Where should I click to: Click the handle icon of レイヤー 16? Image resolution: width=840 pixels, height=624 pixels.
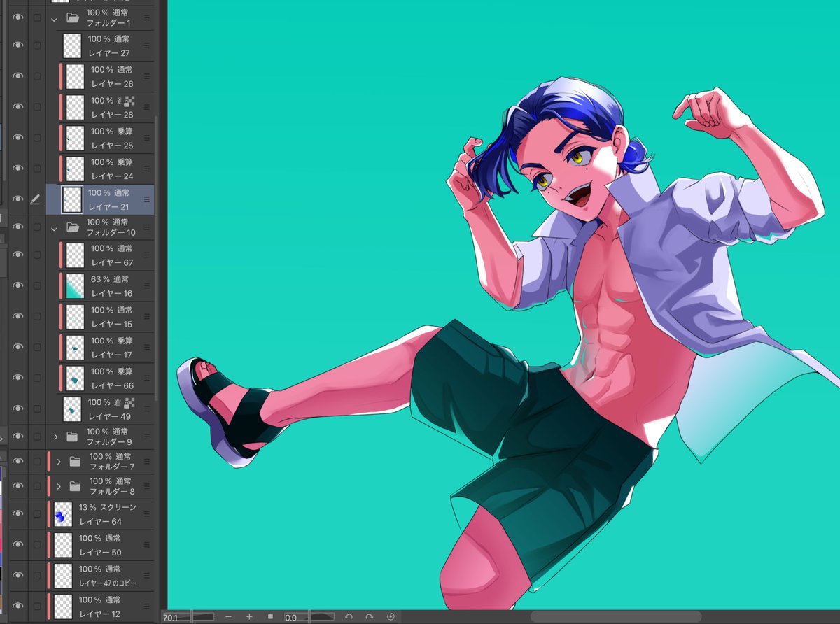(x=147, y=285)
